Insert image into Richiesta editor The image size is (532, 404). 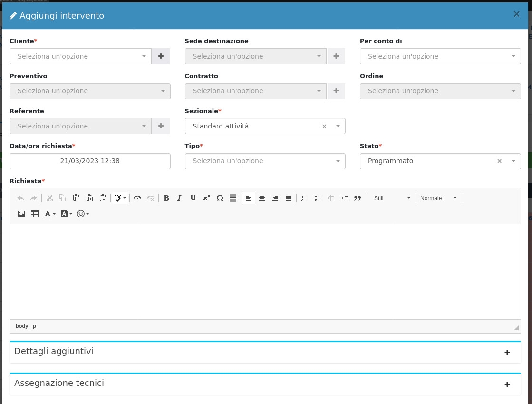pos(21,214)
